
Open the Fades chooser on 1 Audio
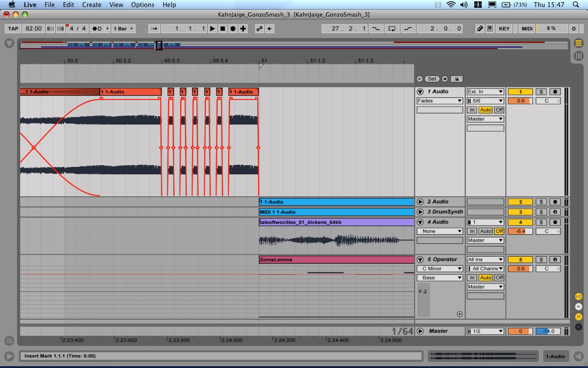pyautogui.click(x=440, y=101)
